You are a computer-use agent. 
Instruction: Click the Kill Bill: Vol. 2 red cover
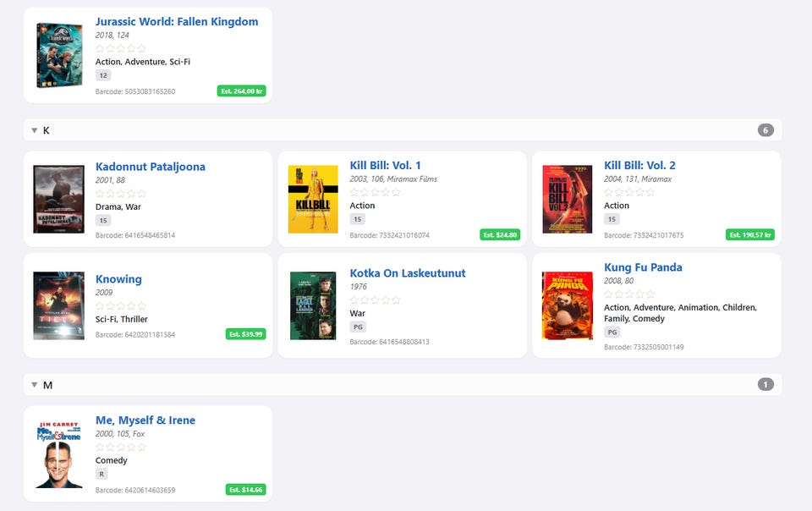coord(568,200)
